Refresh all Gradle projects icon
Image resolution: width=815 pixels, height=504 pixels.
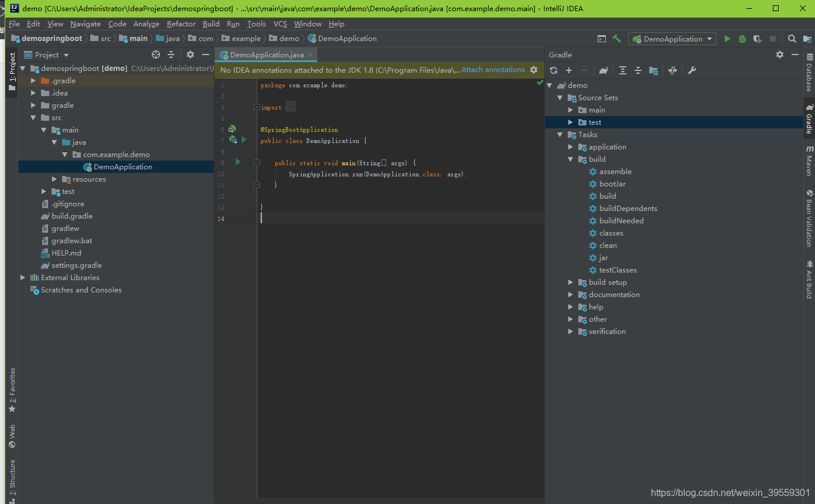[554, 70]
